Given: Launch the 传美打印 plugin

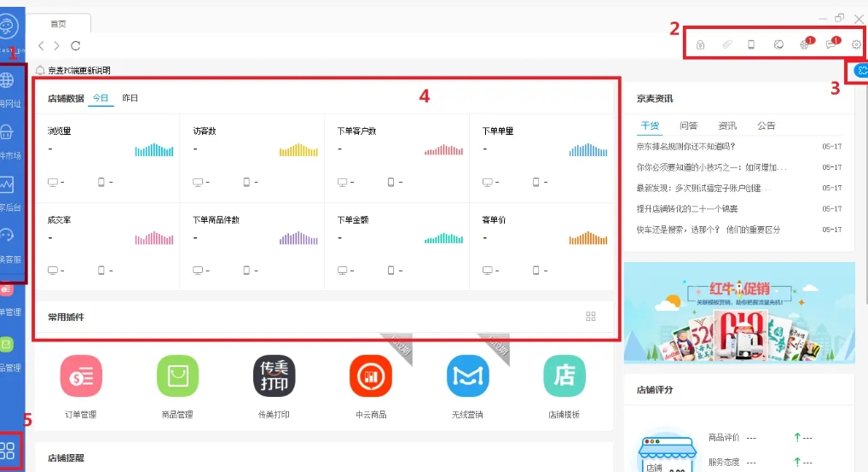Looking at the screenshot, I should (274, 376).
